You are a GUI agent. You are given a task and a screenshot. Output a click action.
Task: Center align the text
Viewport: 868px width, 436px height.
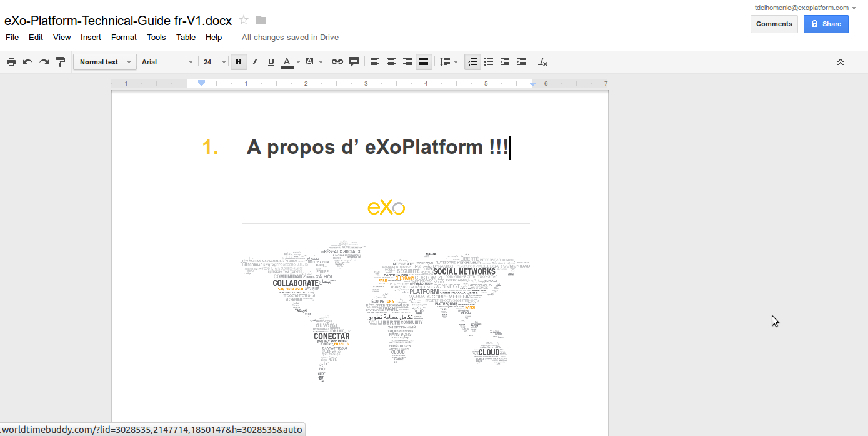(391, 62)
